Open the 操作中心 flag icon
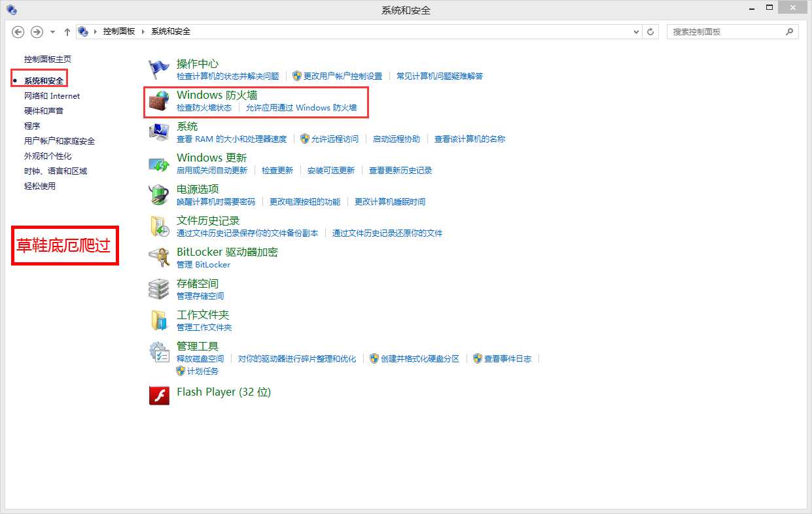Screen dimensions: 812x514 point(159,69)
